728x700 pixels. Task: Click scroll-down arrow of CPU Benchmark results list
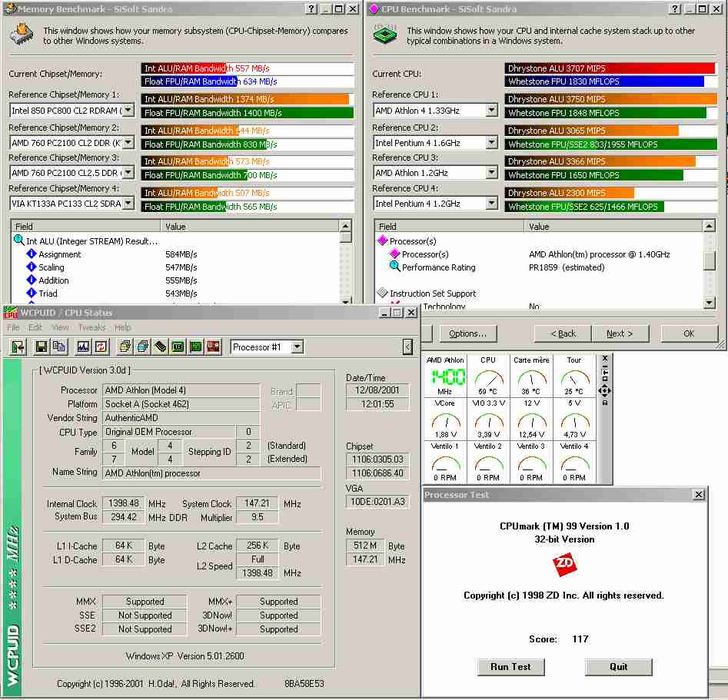tap(709, 303)
